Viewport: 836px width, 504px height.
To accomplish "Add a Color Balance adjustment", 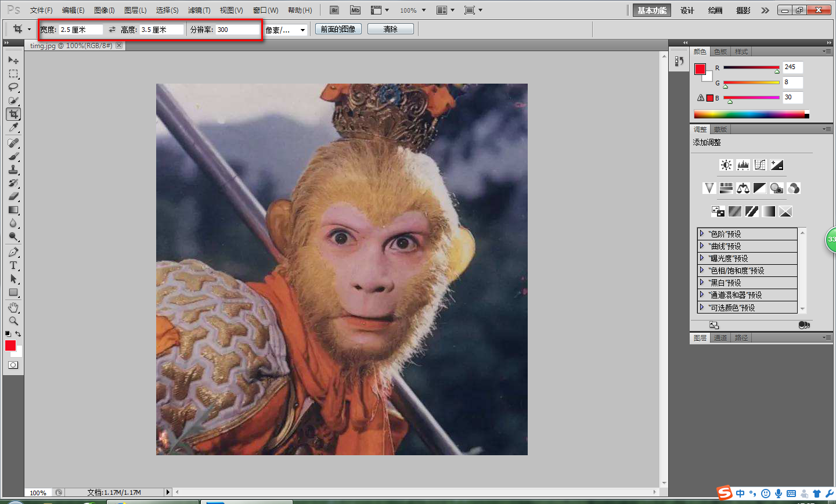I will pos(743,188).
